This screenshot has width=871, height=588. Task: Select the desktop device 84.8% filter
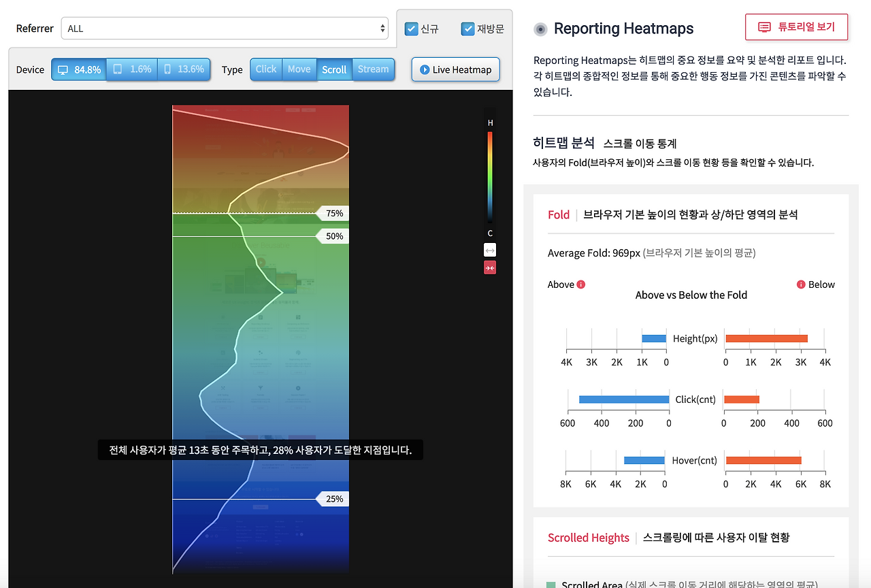[79, 69]
